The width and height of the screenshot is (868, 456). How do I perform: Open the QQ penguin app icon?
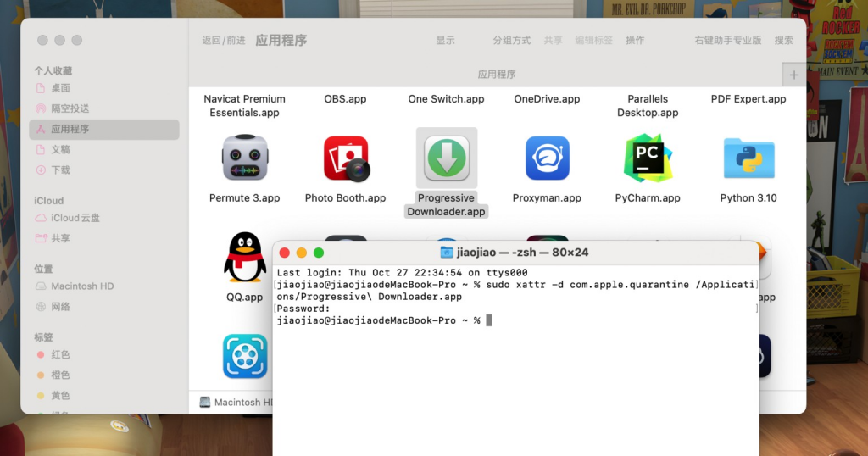[245, 258]
